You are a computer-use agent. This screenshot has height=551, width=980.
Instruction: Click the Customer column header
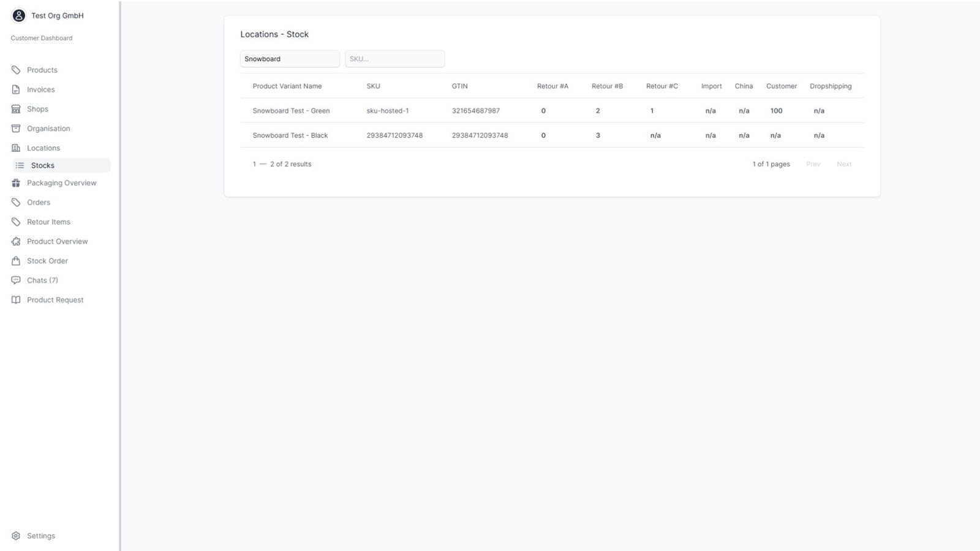click(782, 86)
